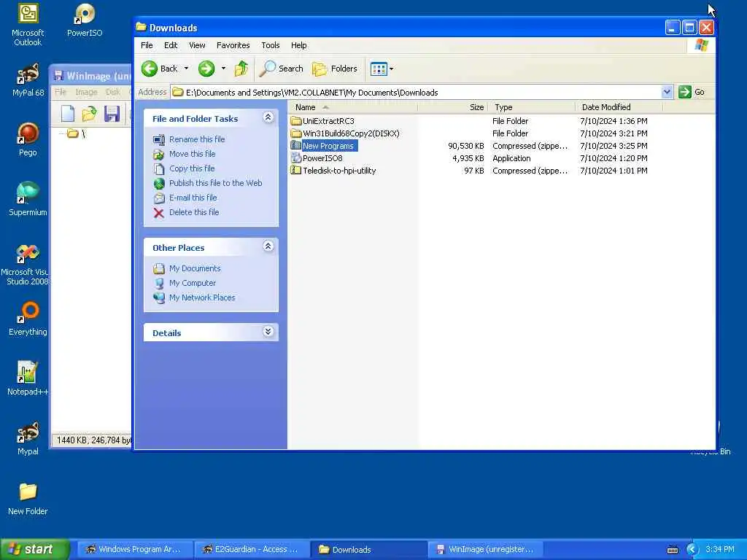Select the Teledisk-to-hpi-utility zip file
This screenshot has height=560, width=747.
click(333, 171)
